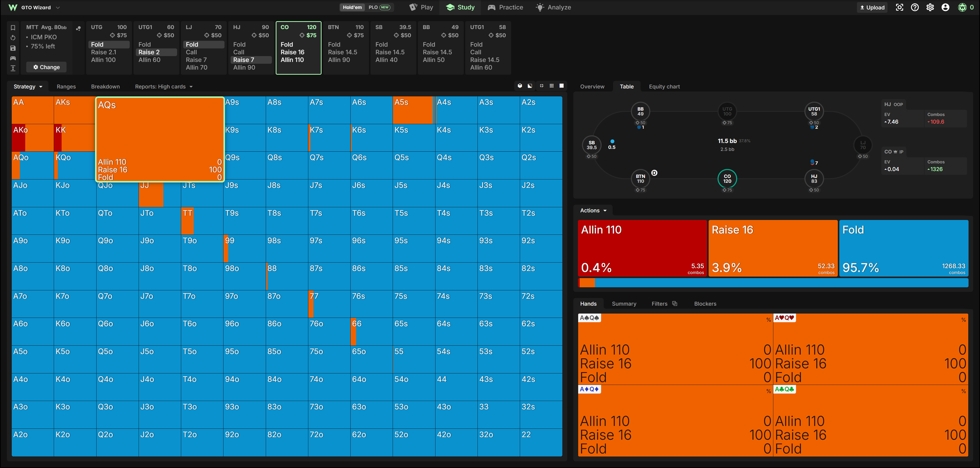Click the bookmark icon in the left sidebar
The image size is (980, 468).
13,27
